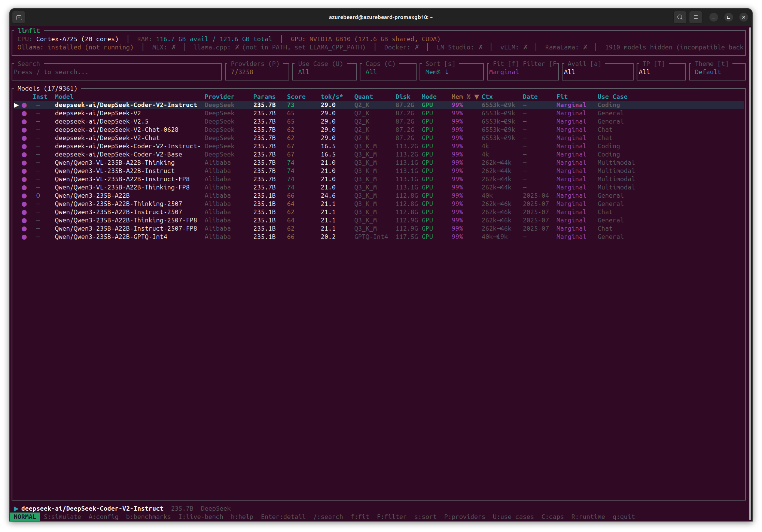Change the Theme [t] Default setting
762x532 pixels.
(717, 72)
